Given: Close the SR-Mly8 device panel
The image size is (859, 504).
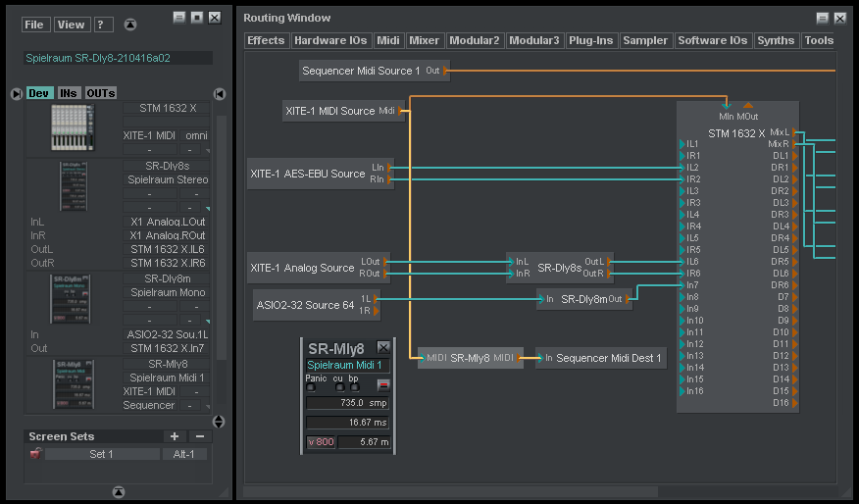Looking at the screenshot, I should click(383, 347).
